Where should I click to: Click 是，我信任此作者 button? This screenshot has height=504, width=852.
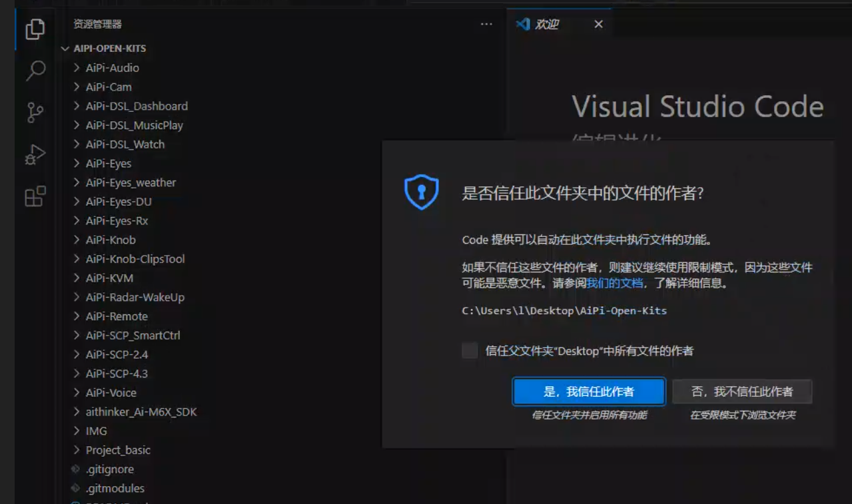pyautogui.click(x=589, y=391)
